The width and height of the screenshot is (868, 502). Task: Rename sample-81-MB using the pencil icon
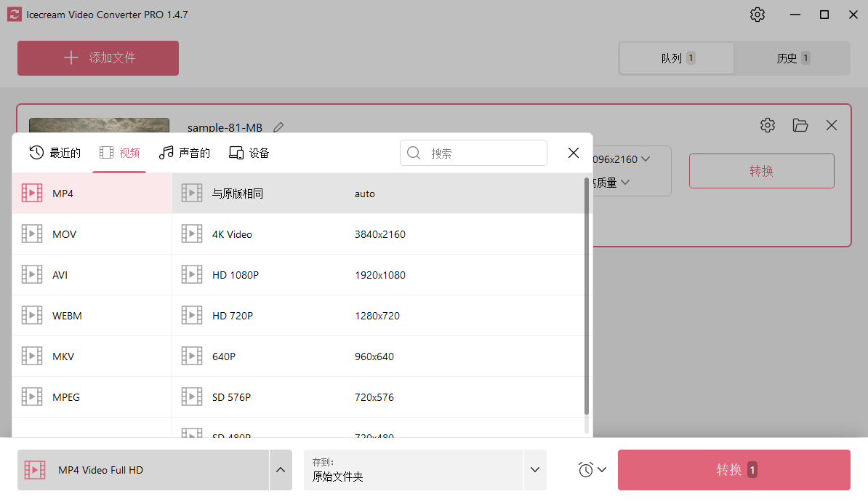[x=278, y=127]
